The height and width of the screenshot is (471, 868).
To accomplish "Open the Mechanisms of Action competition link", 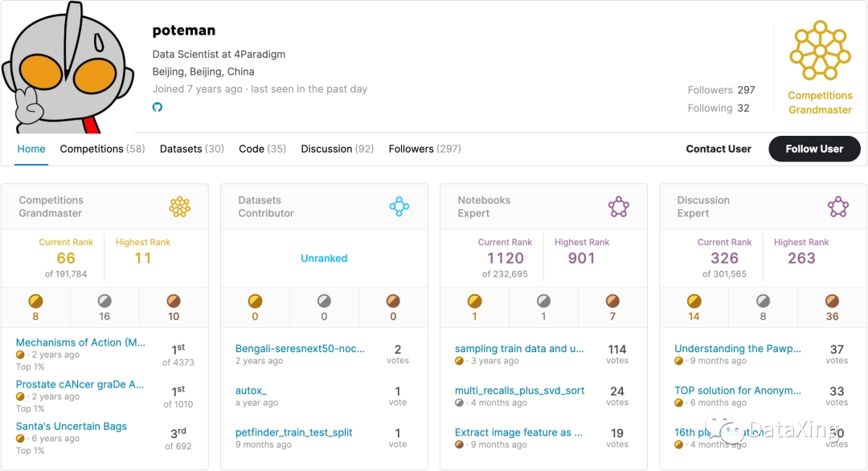I will point(80,342).
